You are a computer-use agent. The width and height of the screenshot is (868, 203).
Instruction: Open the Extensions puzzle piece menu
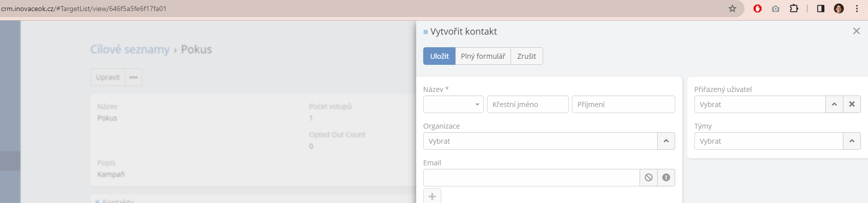pyautogui.click(x=794, y=9)
